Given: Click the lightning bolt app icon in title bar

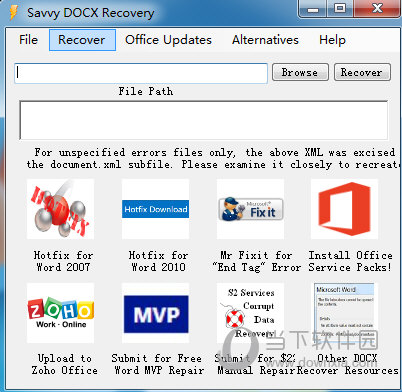Looking at the screenshot, I should coord(14,13).
